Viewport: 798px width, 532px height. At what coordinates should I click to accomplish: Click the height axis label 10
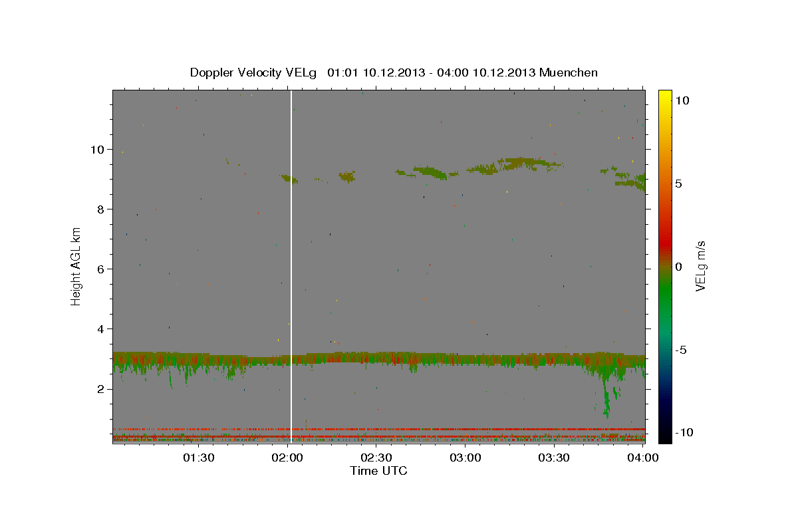click(98, 149)
